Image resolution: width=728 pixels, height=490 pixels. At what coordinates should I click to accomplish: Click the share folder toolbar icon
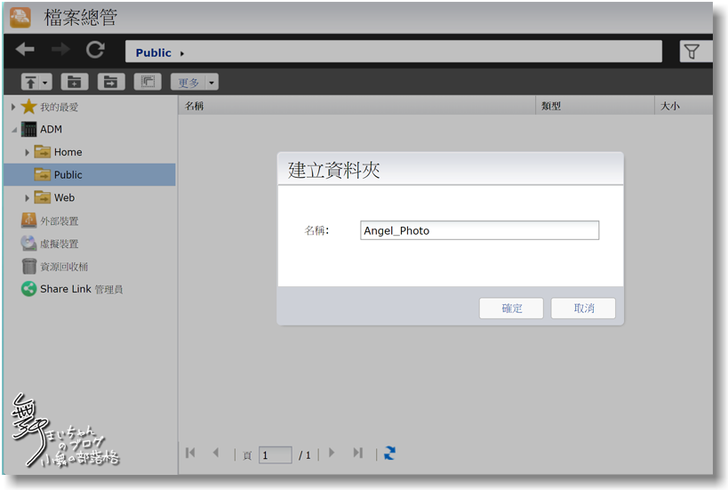(110, 82)
